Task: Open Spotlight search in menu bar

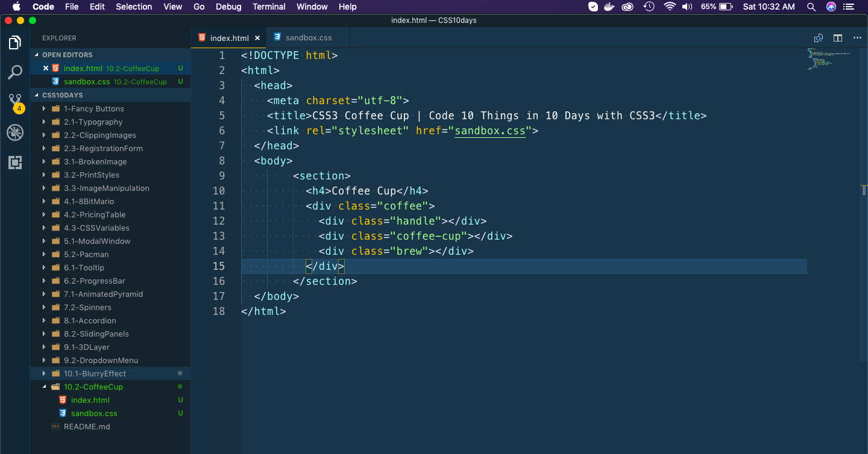Action: [x=811, y=7]
